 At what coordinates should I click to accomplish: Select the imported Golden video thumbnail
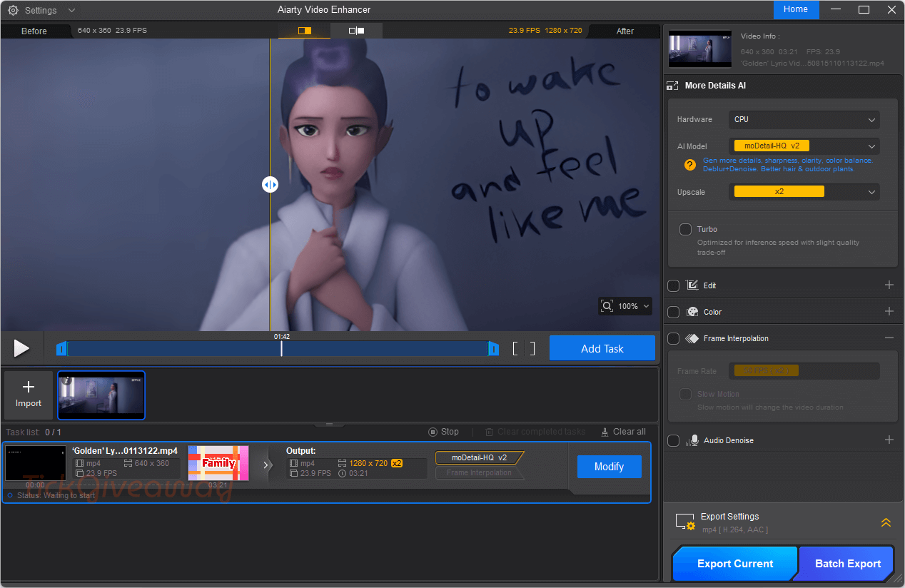pyautogui.click(x=101, y=395)
